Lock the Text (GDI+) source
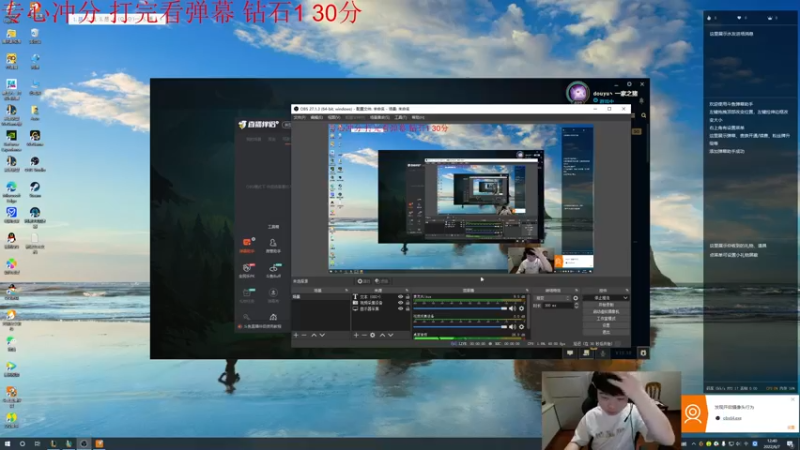Image resolution: width=800 pixels, height=450 pixels. click(x=408, y=296)
